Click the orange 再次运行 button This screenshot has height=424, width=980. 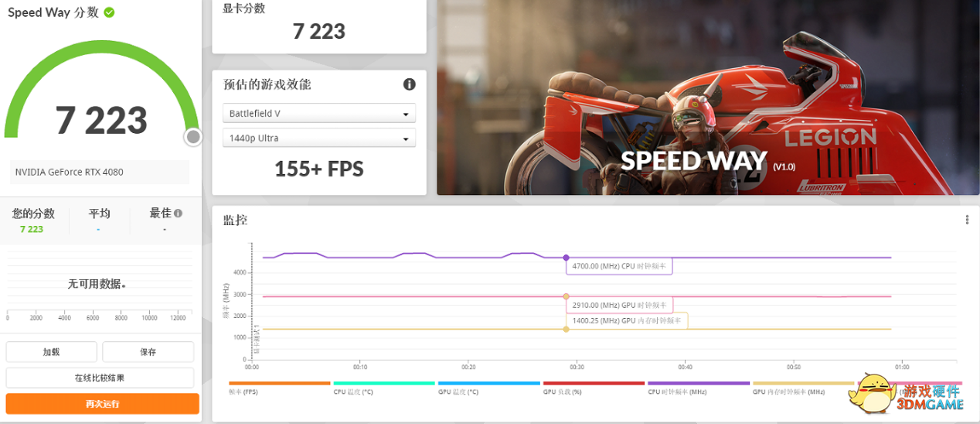(x=102, y=404)
